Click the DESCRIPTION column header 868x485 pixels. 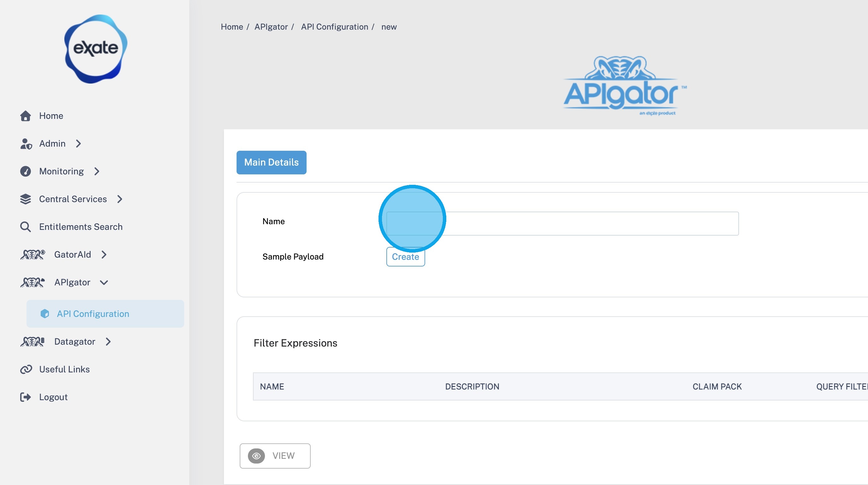pos(472,387)
